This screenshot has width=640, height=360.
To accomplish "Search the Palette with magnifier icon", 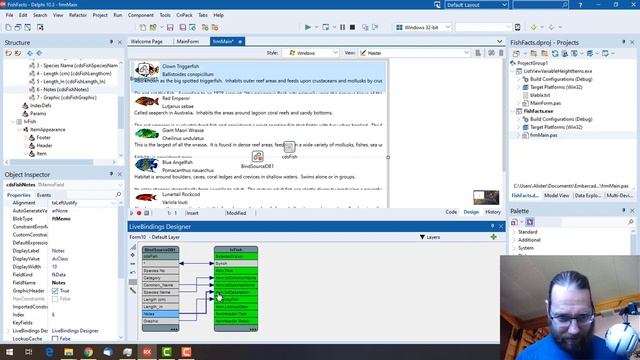I will pos(631,222).
